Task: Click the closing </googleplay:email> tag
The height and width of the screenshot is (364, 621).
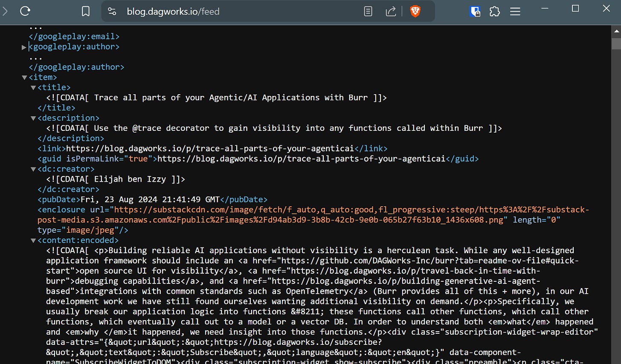Action: pos(74,37)
